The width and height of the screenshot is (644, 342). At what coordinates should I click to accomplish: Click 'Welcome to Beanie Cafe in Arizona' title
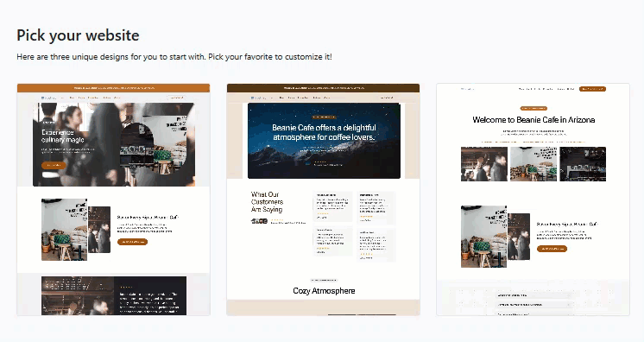(534, 120)
